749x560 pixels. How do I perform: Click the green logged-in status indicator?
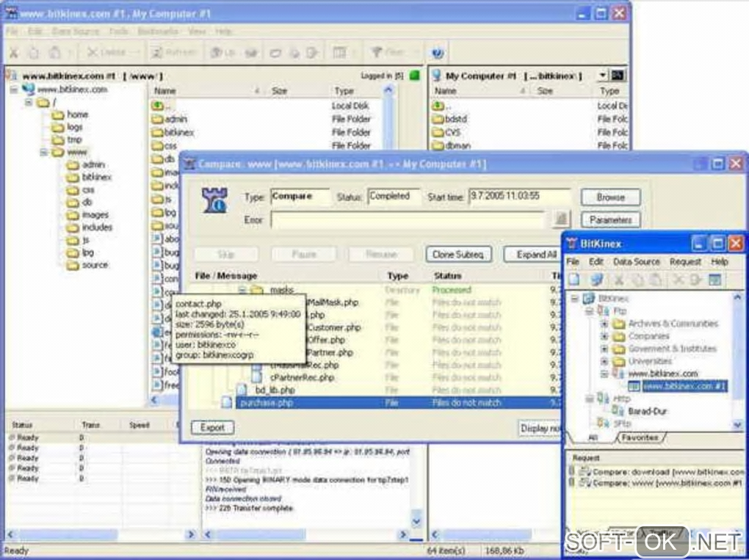pyautogui.click(x=414, y=76)
